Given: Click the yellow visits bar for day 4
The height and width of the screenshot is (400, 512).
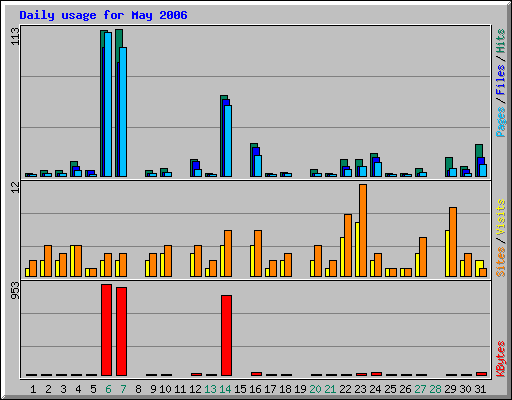Looking at the screenshot, I should 72,261.
